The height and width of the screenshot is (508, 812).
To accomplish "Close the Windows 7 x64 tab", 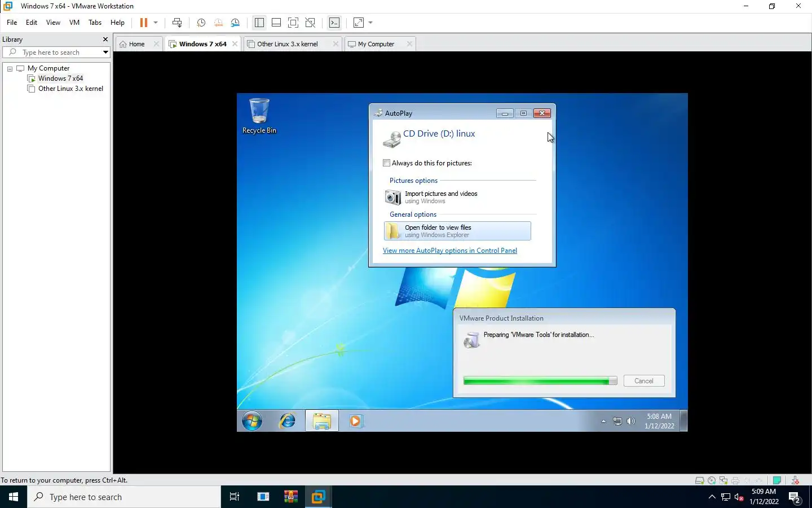I will coord(235,44).
